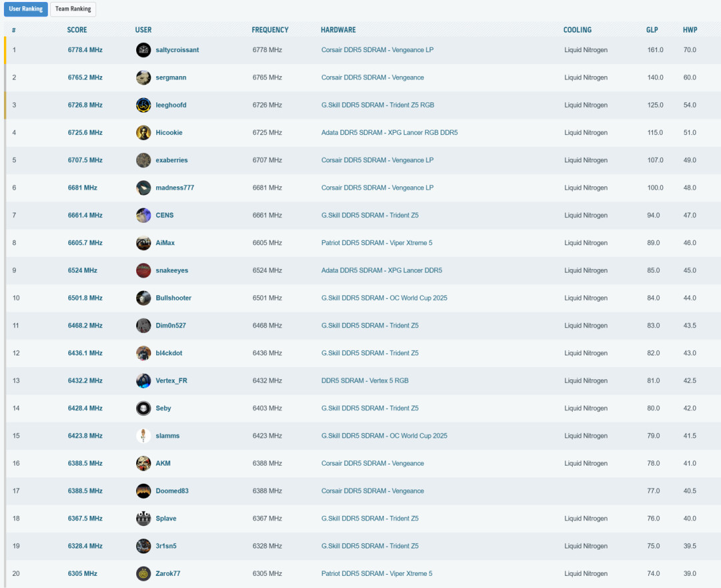Open Hicookie user profile link
This screenshot has height=588, width=721.
point(169,133)
